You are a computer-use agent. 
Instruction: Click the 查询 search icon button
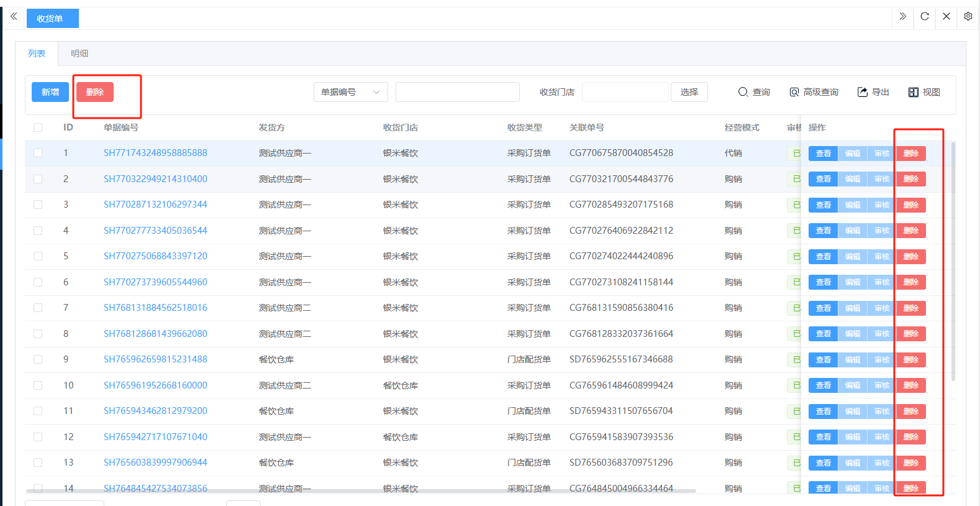pyautogui.click(x=753, y=92)
